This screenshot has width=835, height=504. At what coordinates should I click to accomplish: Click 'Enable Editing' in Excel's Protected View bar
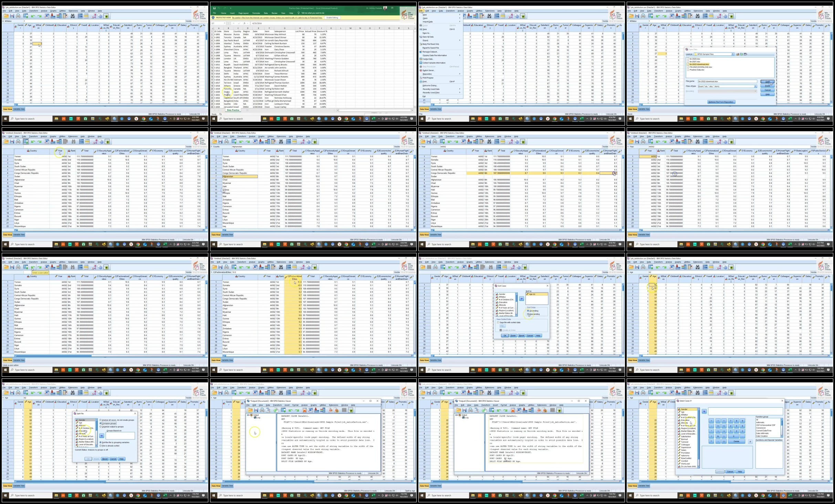tap(332, 18)
